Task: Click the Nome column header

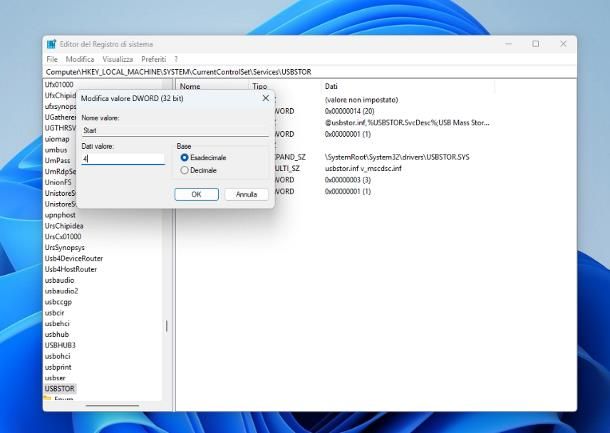Action: point(190,86)
